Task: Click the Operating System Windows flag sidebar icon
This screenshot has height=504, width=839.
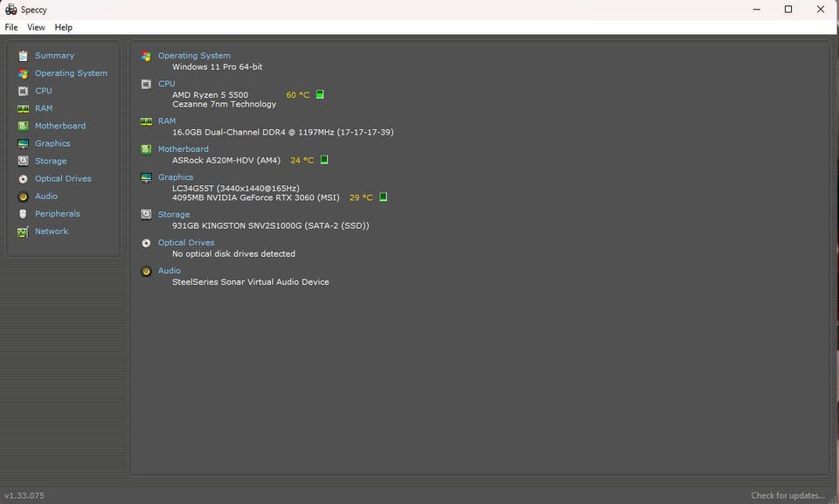Action: coord(23,73)
